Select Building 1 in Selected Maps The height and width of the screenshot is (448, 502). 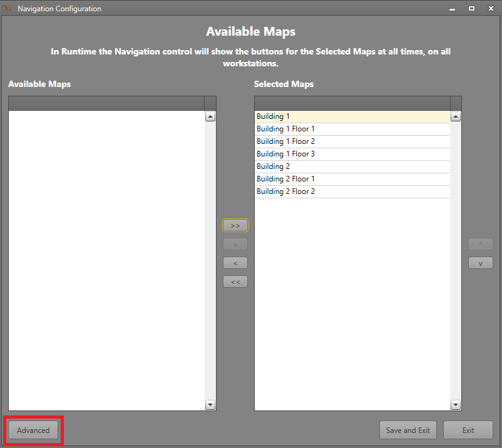click(352, 117)
